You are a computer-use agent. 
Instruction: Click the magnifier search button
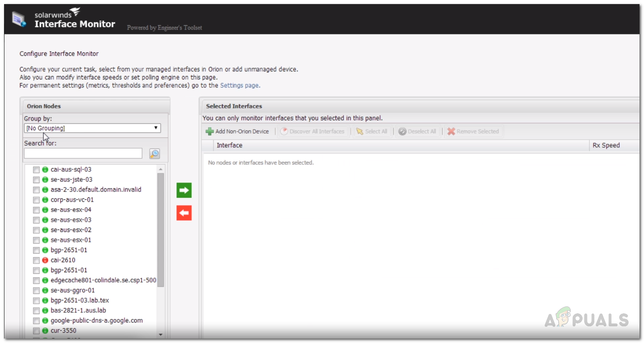[155, 153]
